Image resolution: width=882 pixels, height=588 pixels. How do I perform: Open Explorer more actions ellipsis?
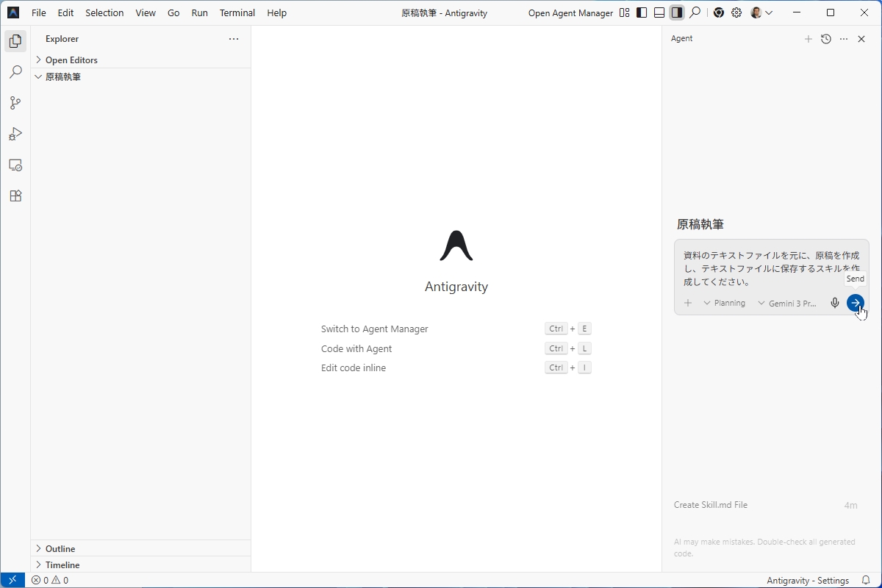234,39
